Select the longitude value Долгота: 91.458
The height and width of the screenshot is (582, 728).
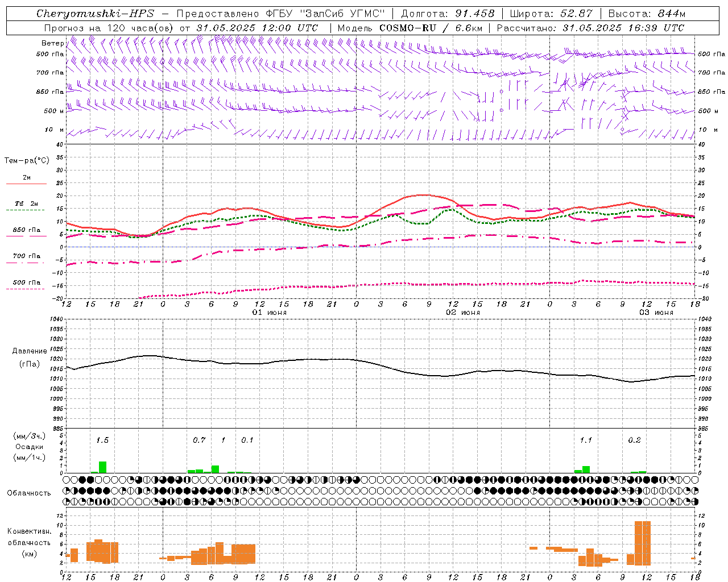448,14
